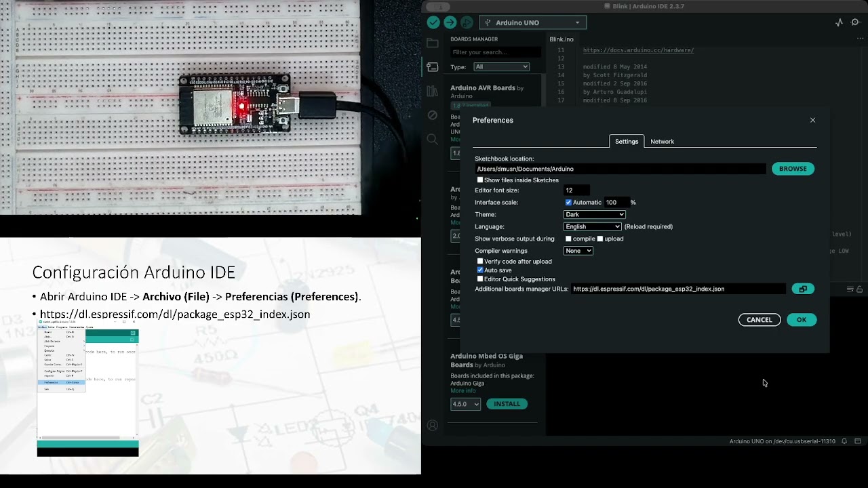Click the output lock scroll icon
The image size is (868, 488).
(859, 289)
